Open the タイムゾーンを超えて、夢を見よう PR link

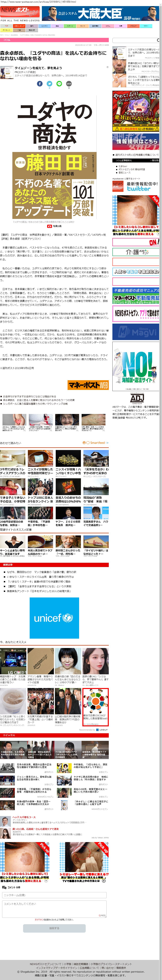coord(38,68)
